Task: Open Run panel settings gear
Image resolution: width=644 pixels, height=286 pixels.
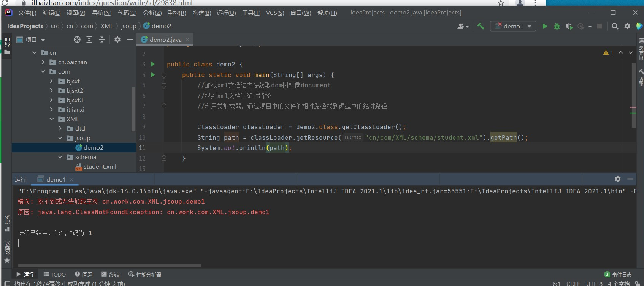Action: [x=618, y=179]
